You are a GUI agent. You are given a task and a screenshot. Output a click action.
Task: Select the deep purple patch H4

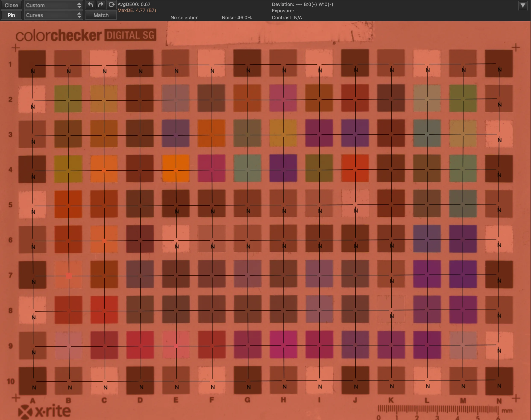283,168
